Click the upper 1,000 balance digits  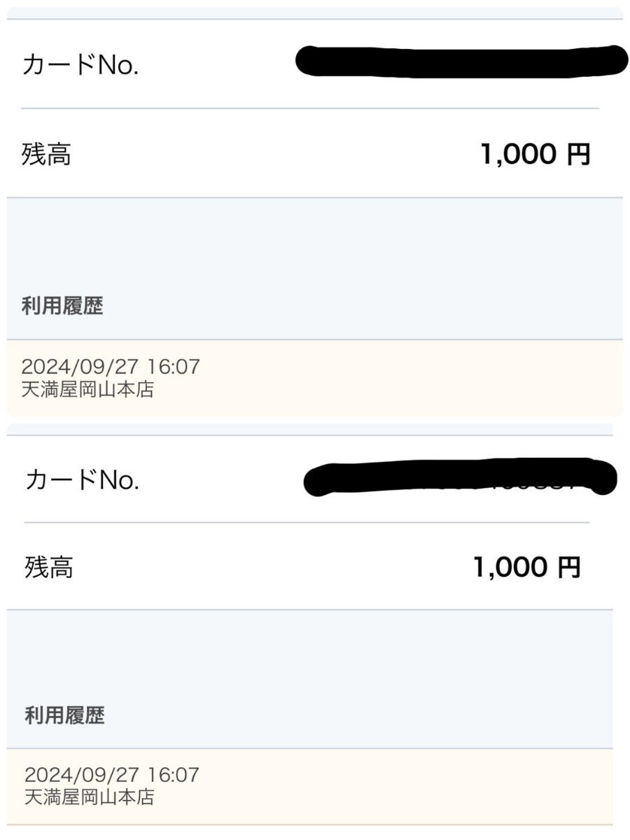coord(517,155)
